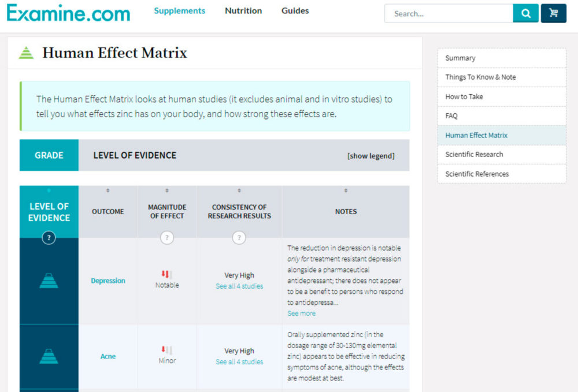578x392 pixels.
Task: Sort by Magnitude of Effect column
Action: 167,191
